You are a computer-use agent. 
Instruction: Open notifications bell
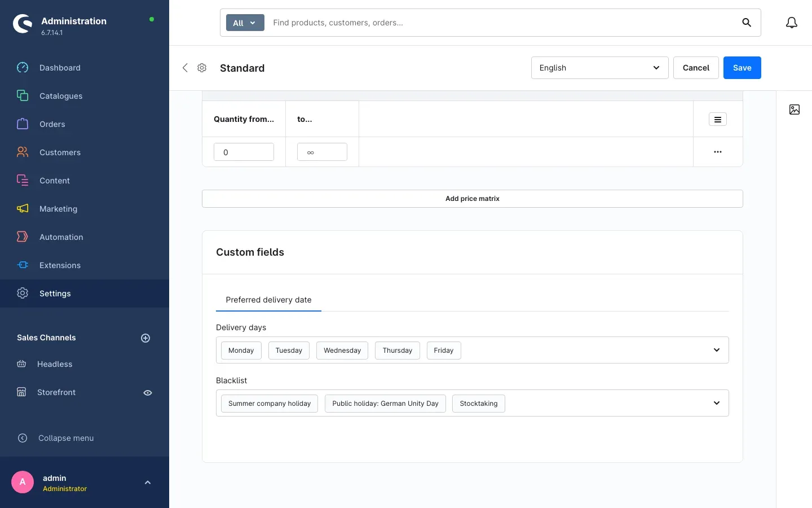click(x=792, y=23)
